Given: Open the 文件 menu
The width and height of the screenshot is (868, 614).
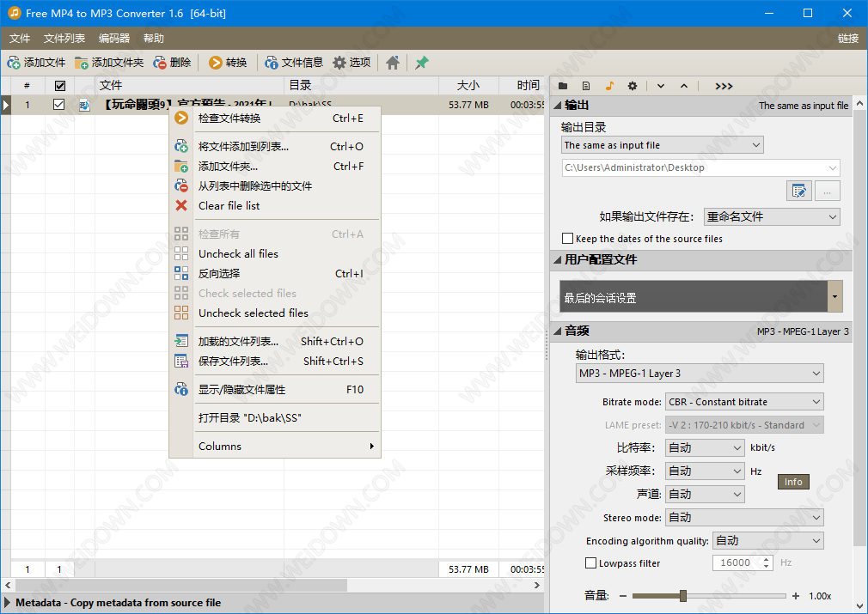Looking at the screenshot, I should [x=20, y=38].
